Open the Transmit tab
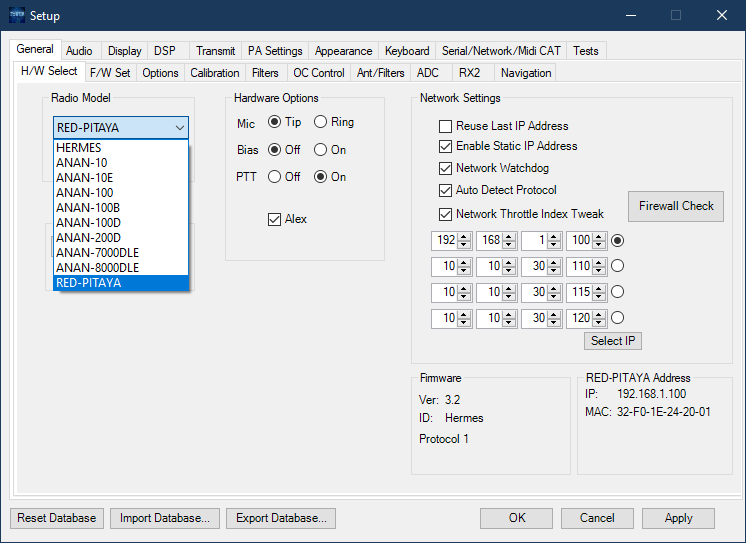746x543 pixels. pos(216,51)
